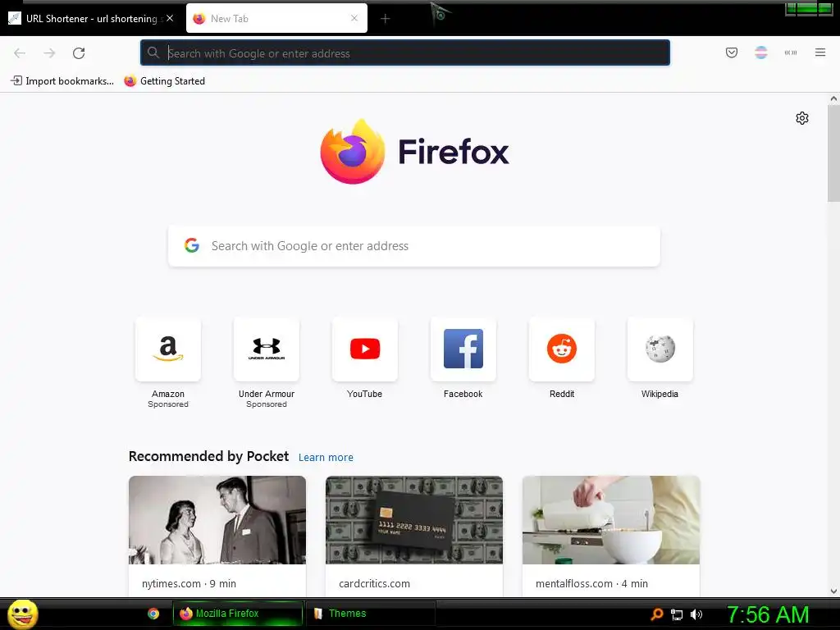Screen dimensions: 840x630
Task: Close the URL Shortener tab
Action: [x=170, y=18]
